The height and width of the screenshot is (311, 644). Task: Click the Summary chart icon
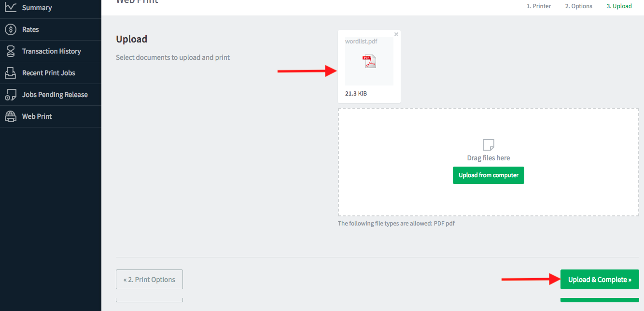pos(10,7)
